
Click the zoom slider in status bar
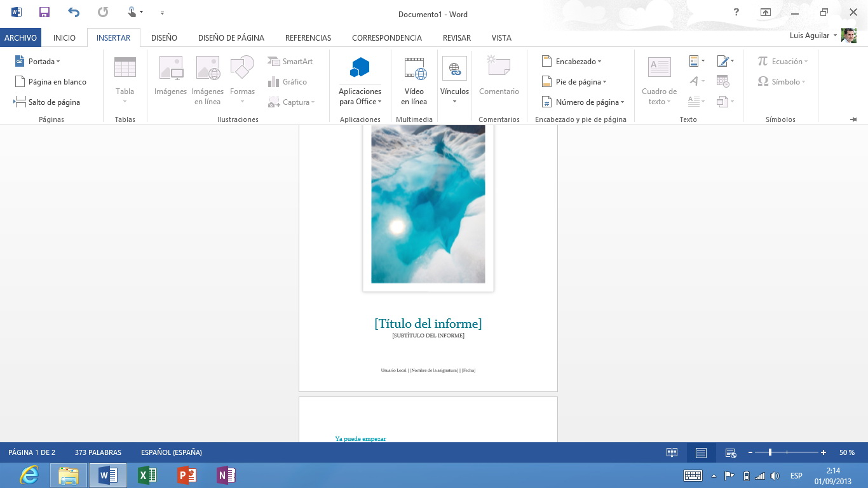pos(770,452)
